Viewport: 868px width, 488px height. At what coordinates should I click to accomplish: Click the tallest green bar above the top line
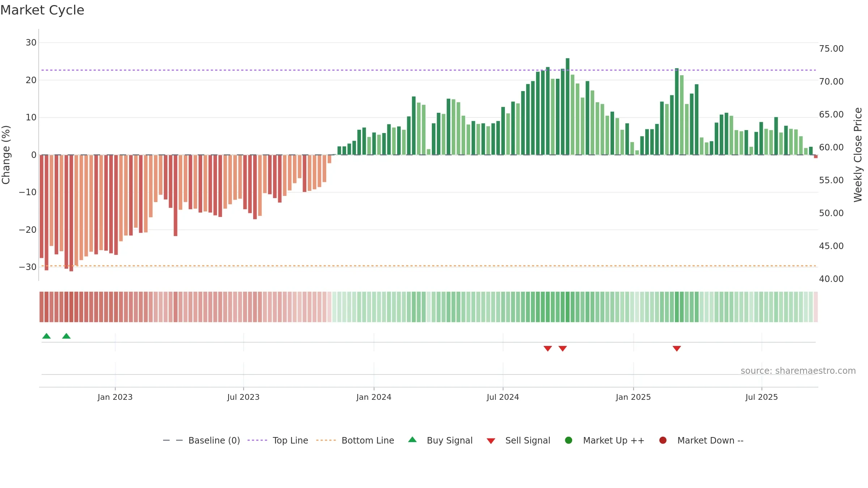point(567,106)
